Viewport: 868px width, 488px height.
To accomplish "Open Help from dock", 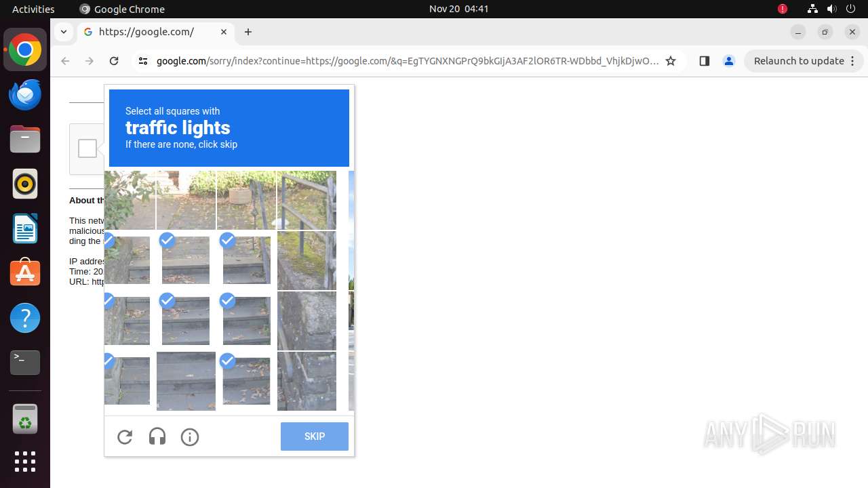I will pos(25,318).
